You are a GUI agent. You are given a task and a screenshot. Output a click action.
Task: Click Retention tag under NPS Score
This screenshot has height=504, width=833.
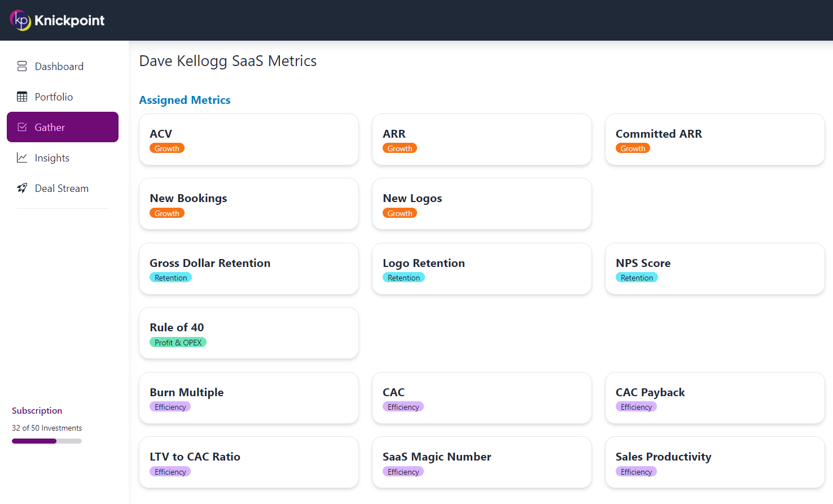[637, 278]
